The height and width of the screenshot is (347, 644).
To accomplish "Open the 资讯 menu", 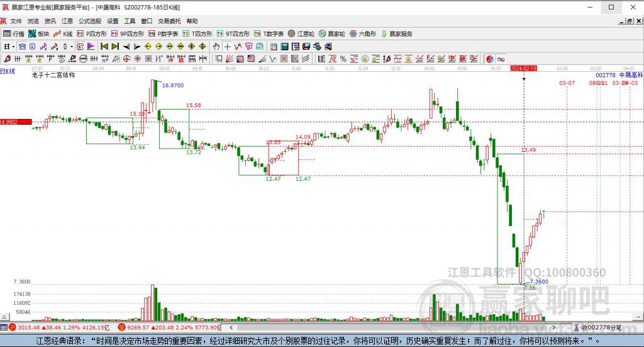I will pos(50,21).
